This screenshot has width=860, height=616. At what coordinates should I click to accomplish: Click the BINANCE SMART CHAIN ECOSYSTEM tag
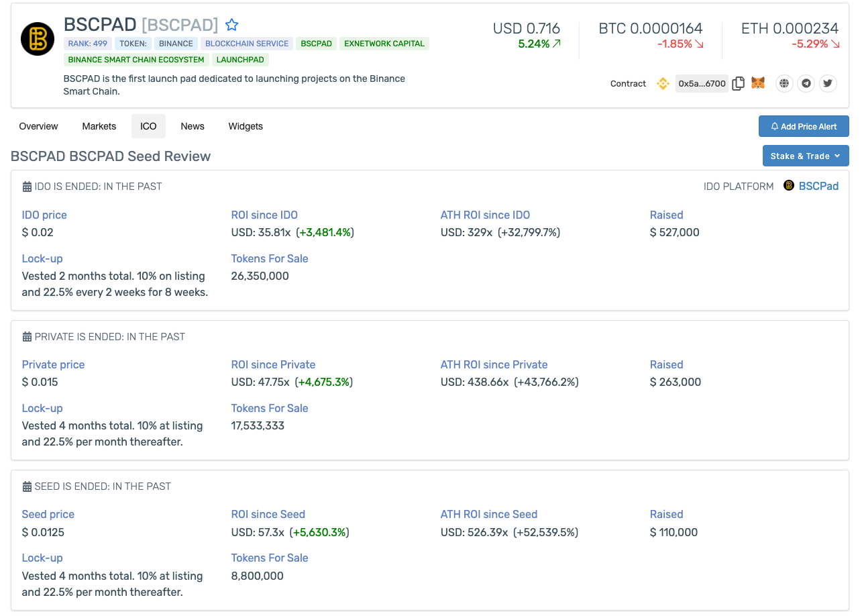[136, 60]
